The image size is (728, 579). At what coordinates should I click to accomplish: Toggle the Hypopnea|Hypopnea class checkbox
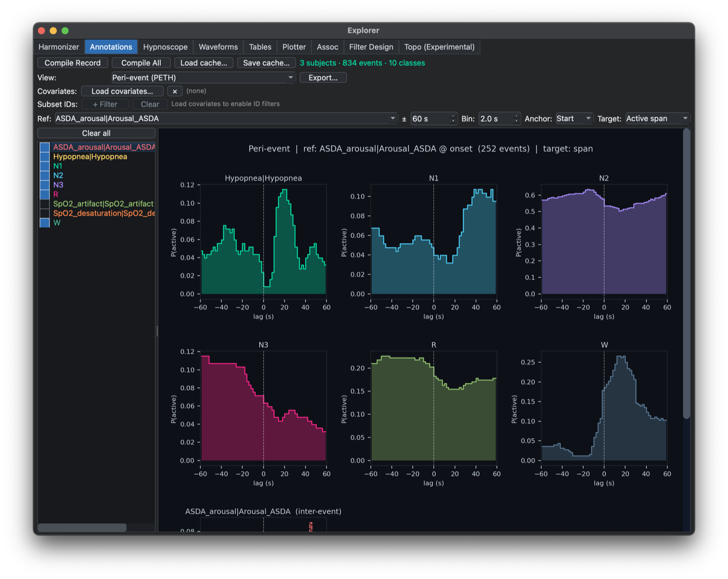(x=45, y=157)
